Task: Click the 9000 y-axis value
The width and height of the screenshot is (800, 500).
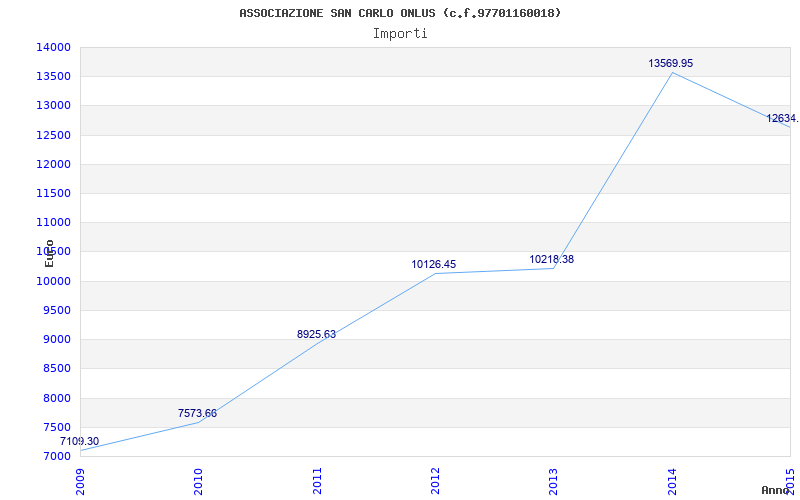Action: coord(56,339)
